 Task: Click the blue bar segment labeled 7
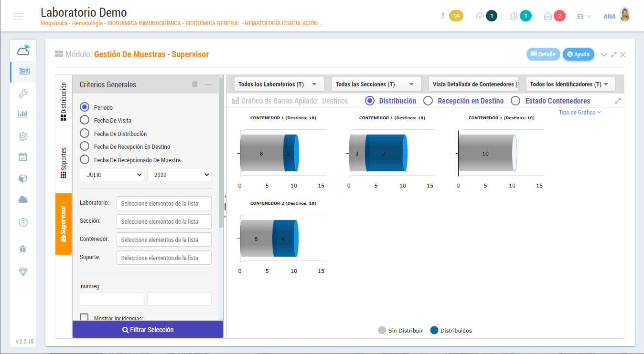[385, 153]
